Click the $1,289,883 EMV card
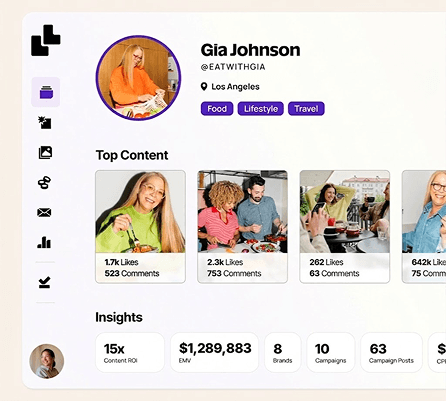The width and height of the screenshot is (446, 401). (214, 352)
